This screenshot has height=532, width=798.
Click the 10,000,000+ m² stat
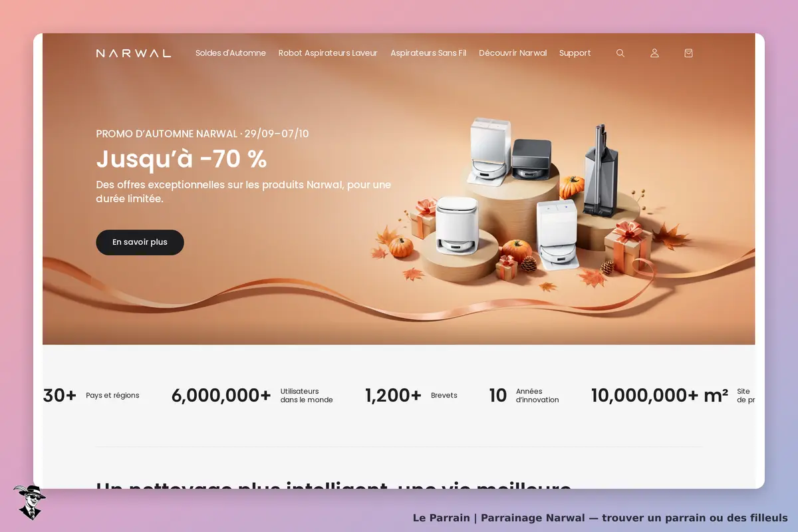click(673, 396)
